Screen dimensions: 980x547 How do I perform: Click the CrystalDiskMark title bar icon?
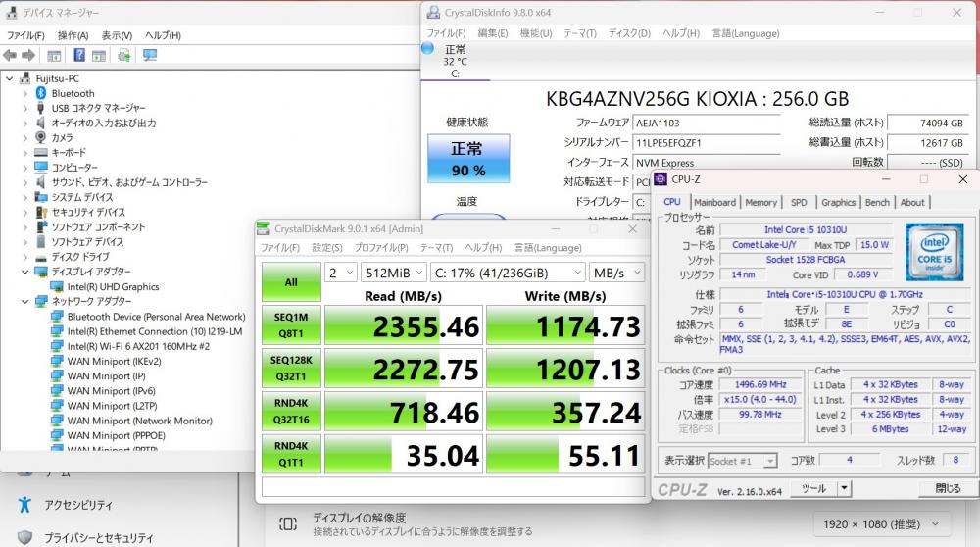(264, 228)
